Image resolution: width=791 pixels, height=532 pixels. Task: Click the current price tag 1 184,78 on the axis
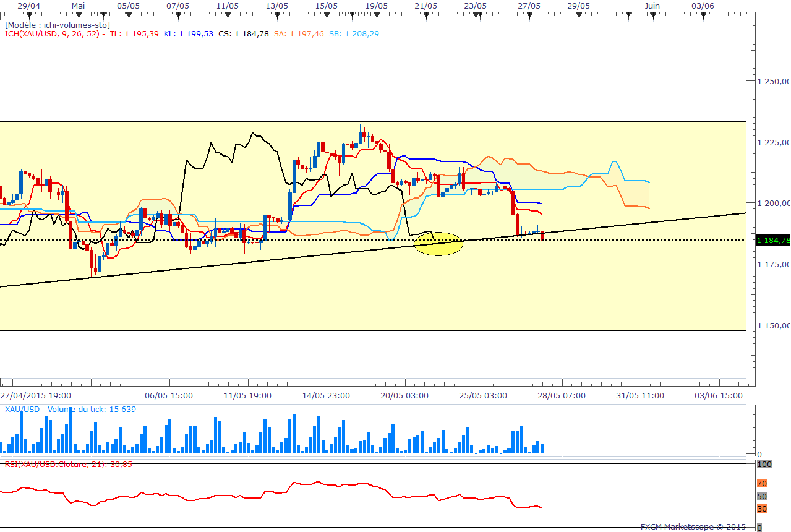pos(773,240)
